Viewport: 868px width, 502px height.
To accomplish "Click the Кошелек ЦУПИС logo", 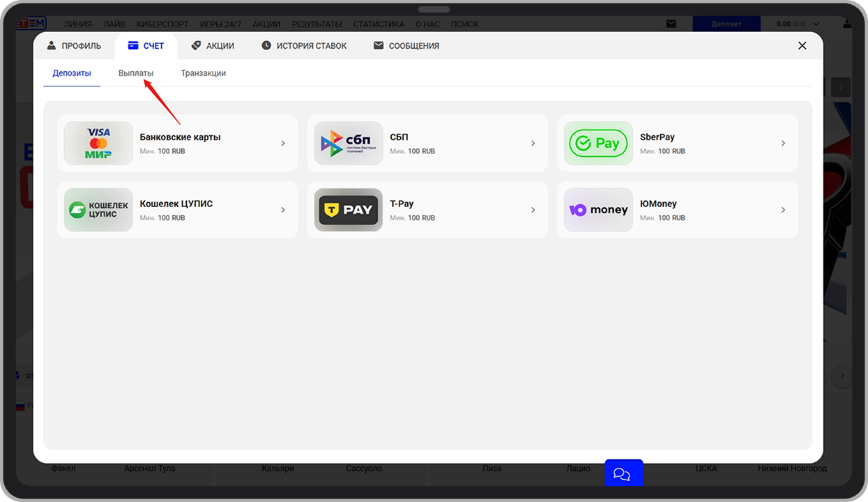I will pyautogui.click(x=98, y=210).
